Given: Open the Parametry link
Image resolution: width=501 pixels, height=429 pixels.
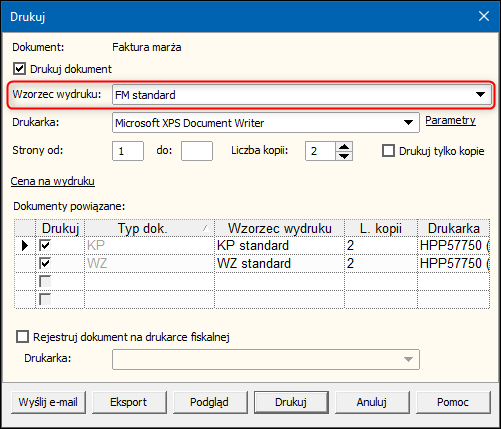Looking at the screenshot, I should [x=450, y=120].
